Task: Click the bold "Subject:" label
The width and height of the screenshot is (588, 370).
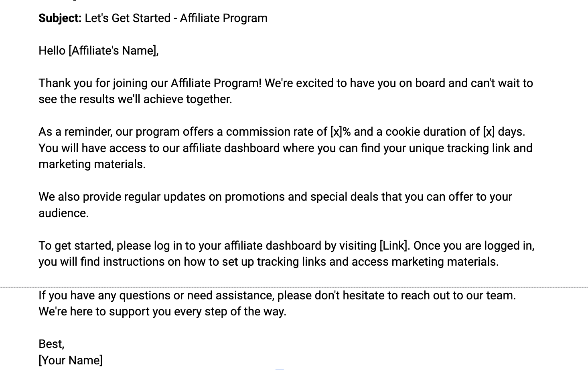Action: point(60,18)
